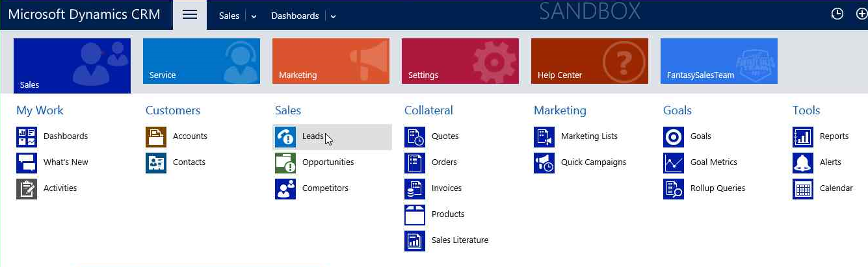Open the Quotes icon in Collateral
This screenshot has height=267, width=868.
[415, 137]
